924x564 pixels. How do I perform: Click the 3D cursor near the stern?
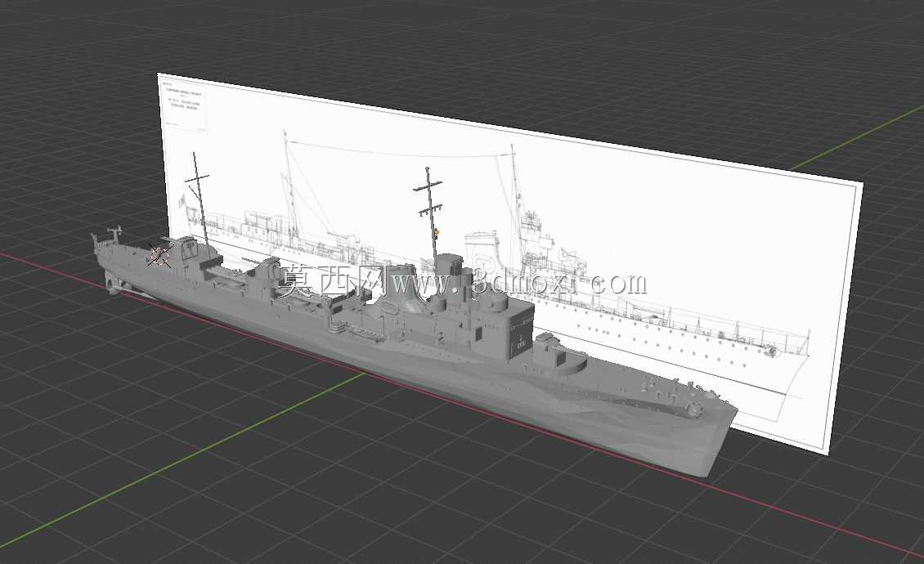[x=159, y=255]
